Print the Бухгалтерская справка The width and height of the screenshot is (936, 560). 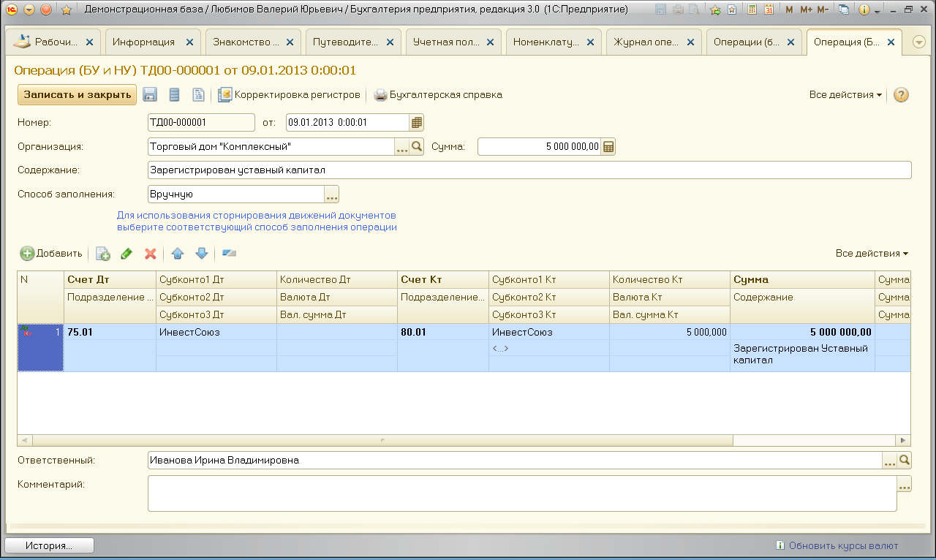[438, 95]
